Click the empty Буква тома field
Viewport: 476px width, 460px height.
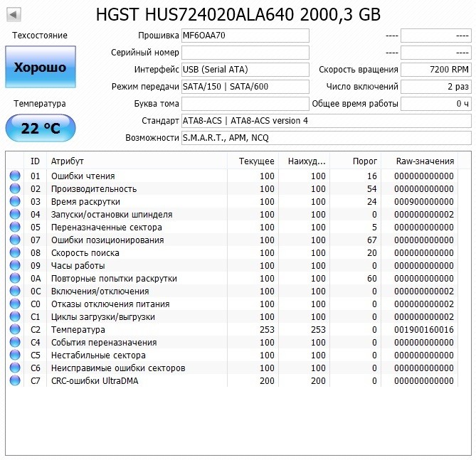coord(245,104)
